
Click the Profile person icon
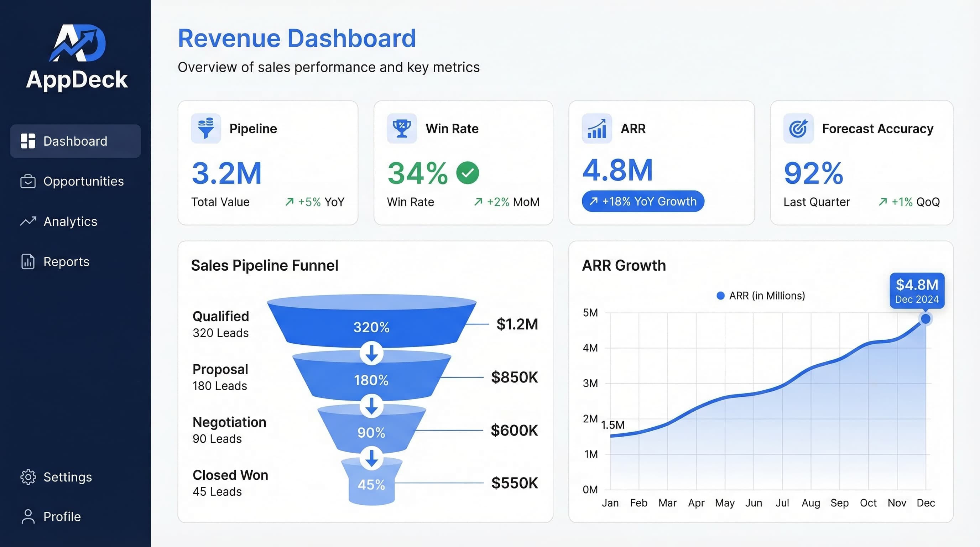(x=28, y=517)
